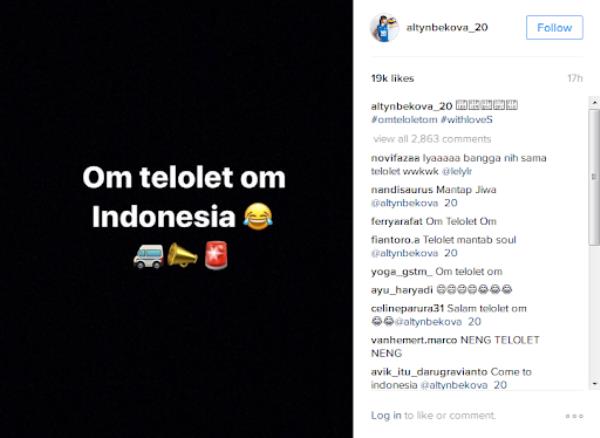Open the #omteloletom hashtag
Image resolution: width=600 pixels, height=438 pixels.
coord(404,120)
